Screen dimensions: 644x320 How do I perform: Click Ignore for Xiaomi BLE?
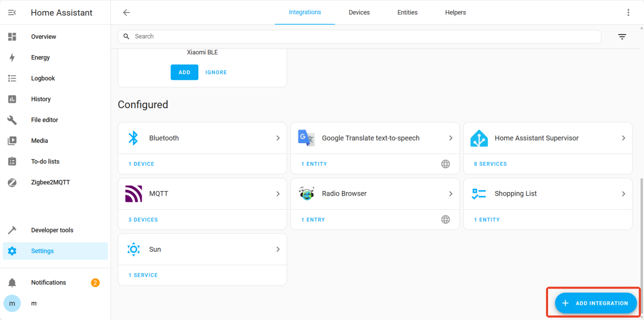(x=216, y=73)
